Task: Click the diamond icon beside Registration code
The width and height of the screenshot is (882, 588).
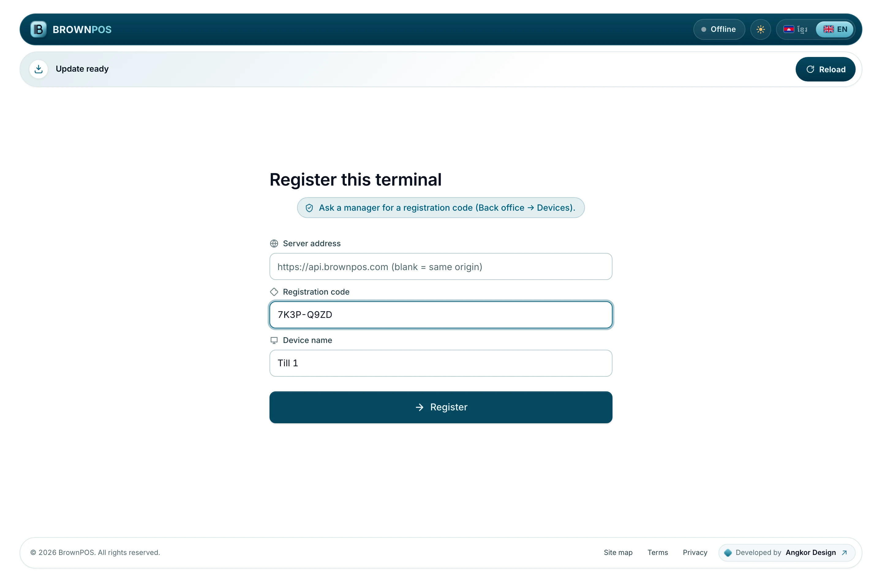Action: point(274,292)
